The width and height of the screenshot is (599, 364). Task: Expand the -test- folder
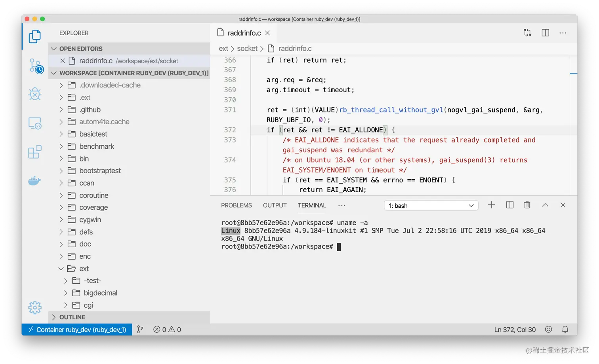tap(66, 281)
